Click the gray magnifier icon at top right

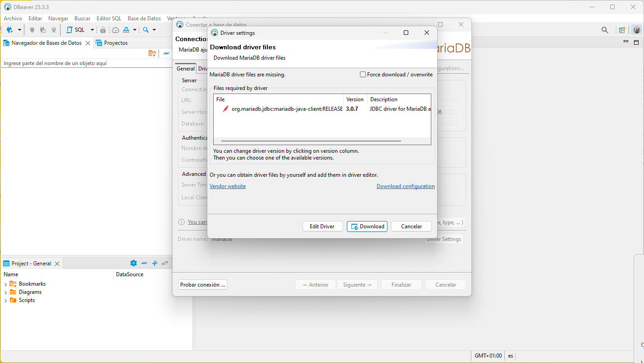(605, 30)
